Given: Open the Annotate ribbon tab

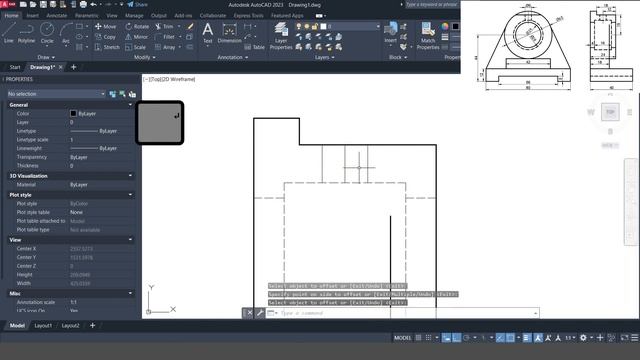Looking at the screenshot, I should coord(57,16).
